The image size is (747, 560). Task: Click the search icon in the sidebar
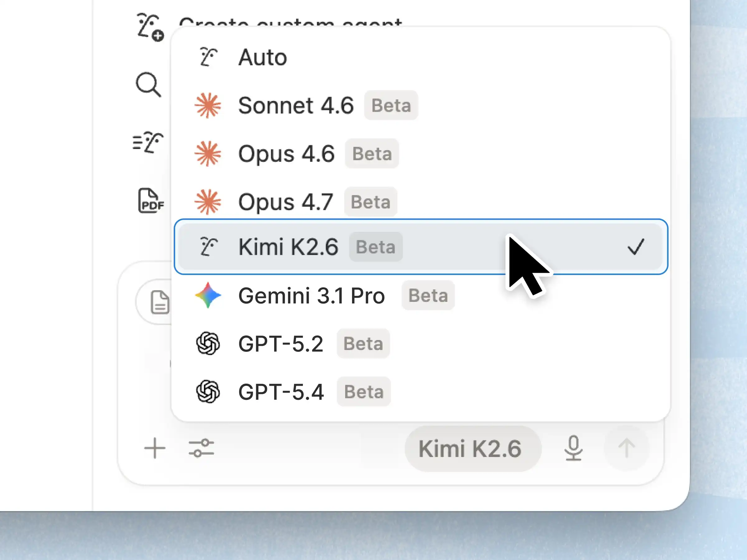click(x=148, y=84)
